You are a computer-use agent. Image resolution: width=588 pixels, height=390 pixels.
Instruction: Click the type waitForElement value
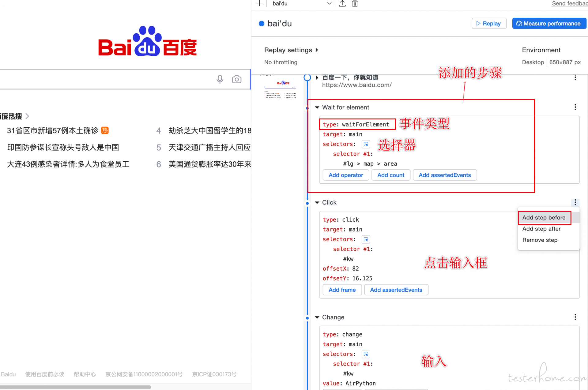point(365,125)
